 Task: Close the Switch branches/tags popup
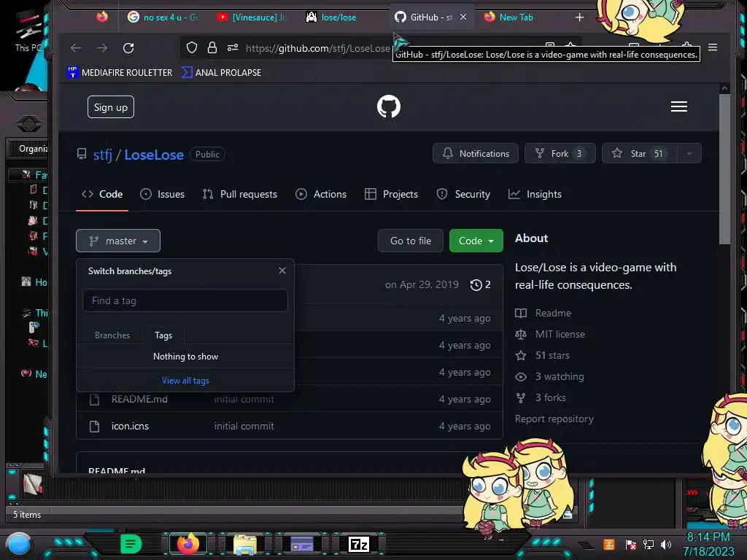pos(282,271)
